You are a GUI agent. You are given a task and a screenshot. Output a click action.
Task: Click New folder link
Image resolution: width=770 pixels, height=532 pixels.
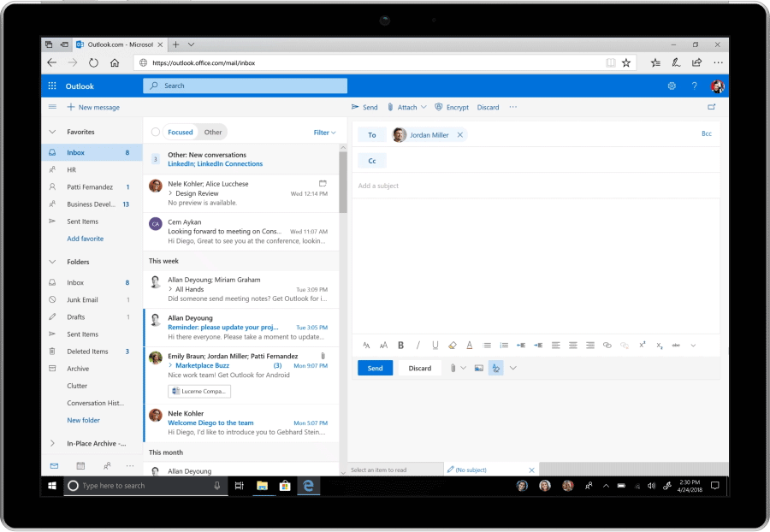pyautogui.click(x=84, y=420)
